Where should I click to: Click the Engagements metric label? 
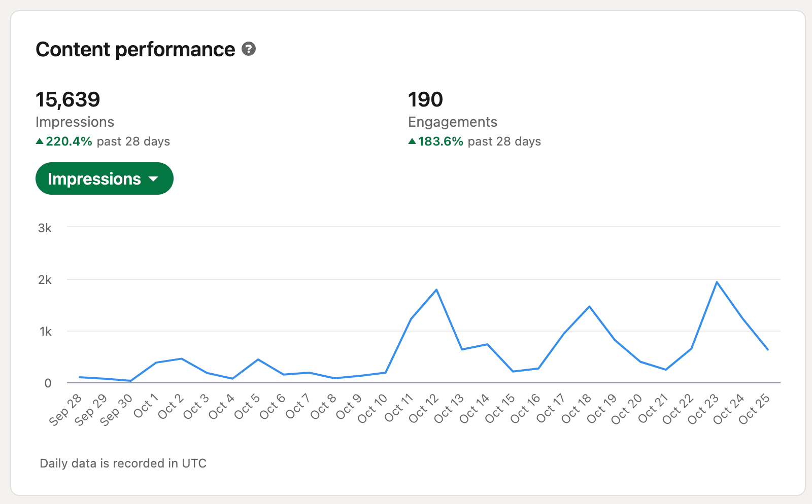452,122
